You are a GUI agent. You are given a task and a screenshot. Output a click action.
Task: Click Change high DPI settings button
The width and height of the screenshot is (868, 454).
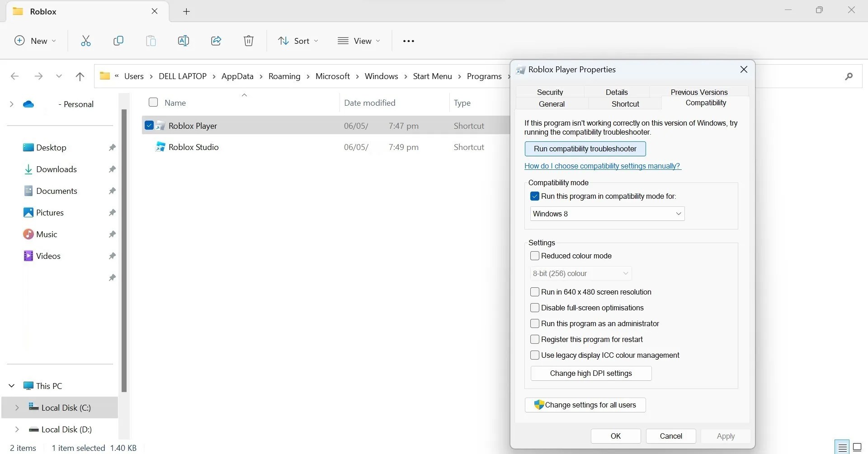click(x=591, y=373)
